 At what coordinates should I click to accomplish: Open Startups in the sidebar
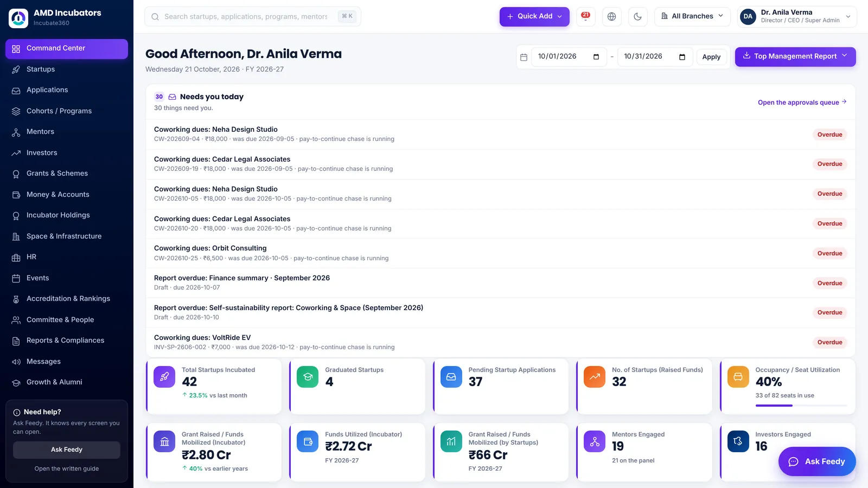click(67, 69)
